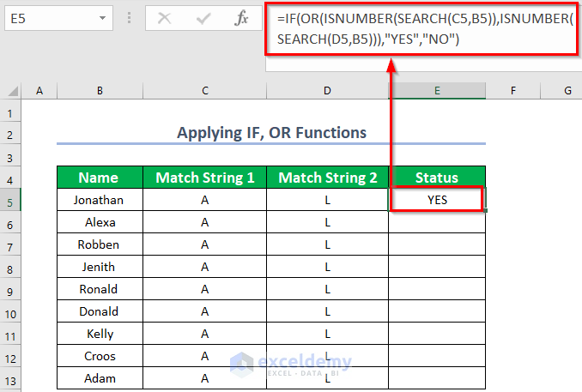Click the Enter checkmark formula icon
Image resolution: width=582 pixels, height=392 pixels.
tap(203, 18)
